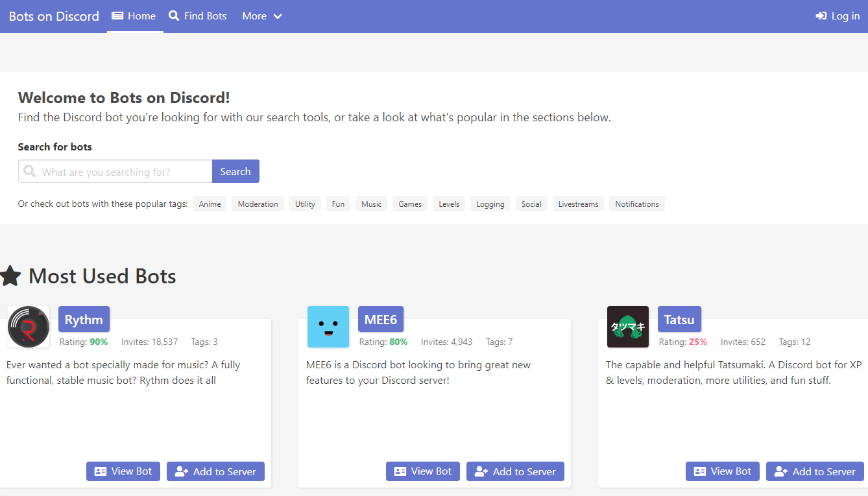Click the Bots on Discord brand
This screenshot has height=496, width=868.
coord(54,16)
